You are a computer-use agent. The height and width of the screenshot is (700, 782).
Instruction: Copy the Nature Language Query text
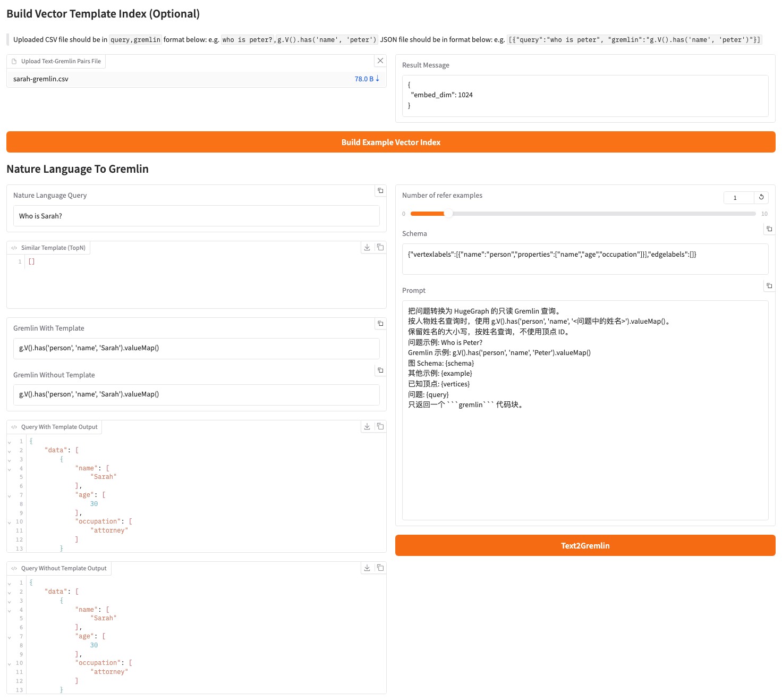pyautogui.click(x=380, y=190)
